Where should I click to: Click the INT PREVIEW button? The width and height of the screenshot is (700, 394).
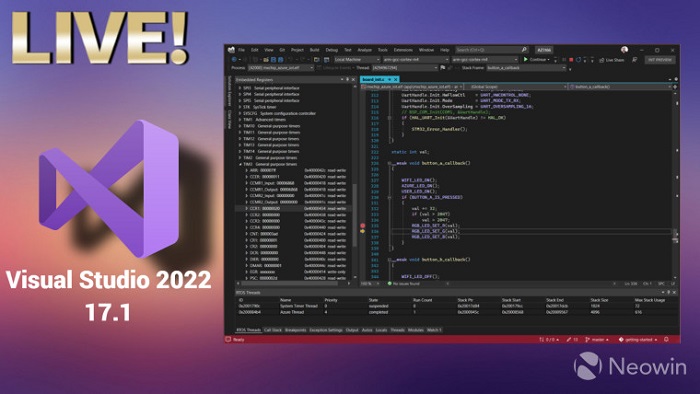[x=660, y=60]
